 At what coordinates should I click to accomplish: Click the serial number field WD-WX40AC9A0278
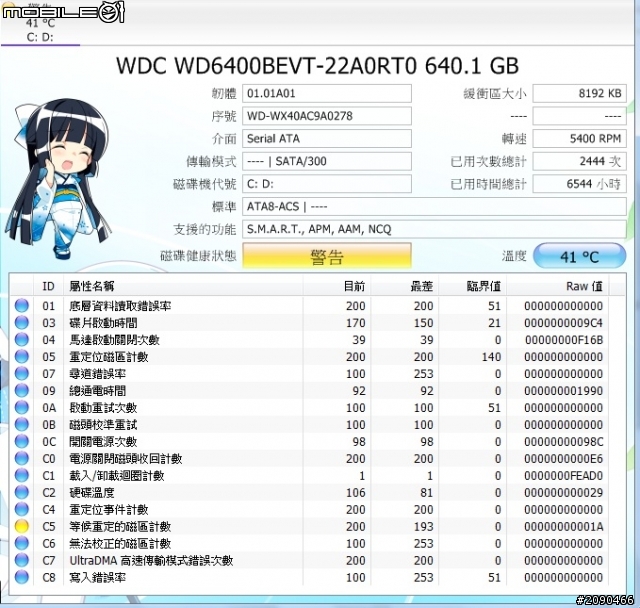327,116
